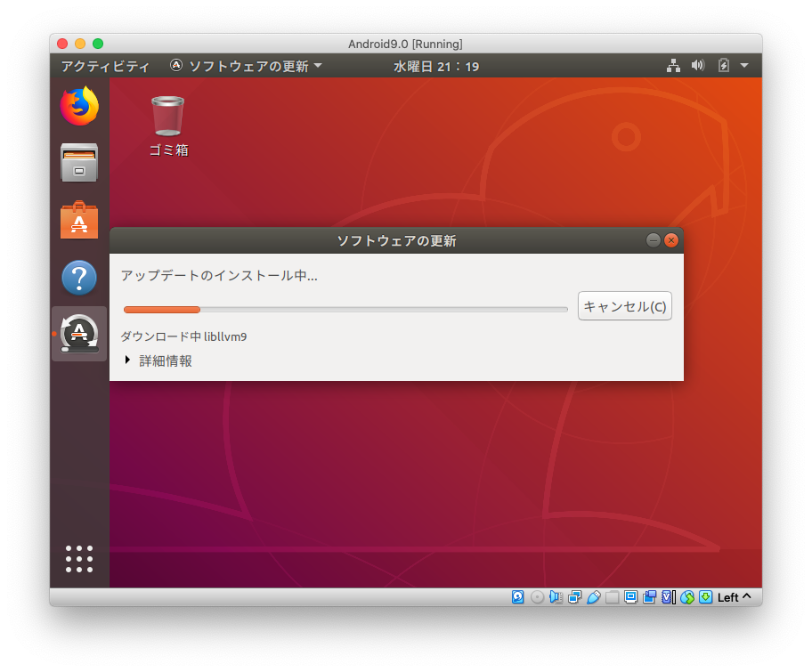Click the battery icon in top bar
The height and width of the screenshot is (672, 812).
tap(724, 66)
